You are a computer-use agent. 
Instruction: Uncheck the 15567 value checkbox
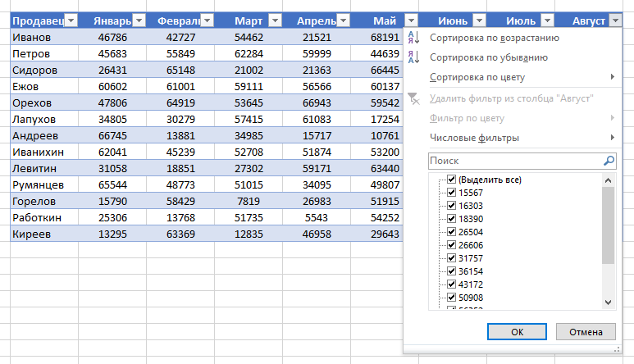(451, 193)
